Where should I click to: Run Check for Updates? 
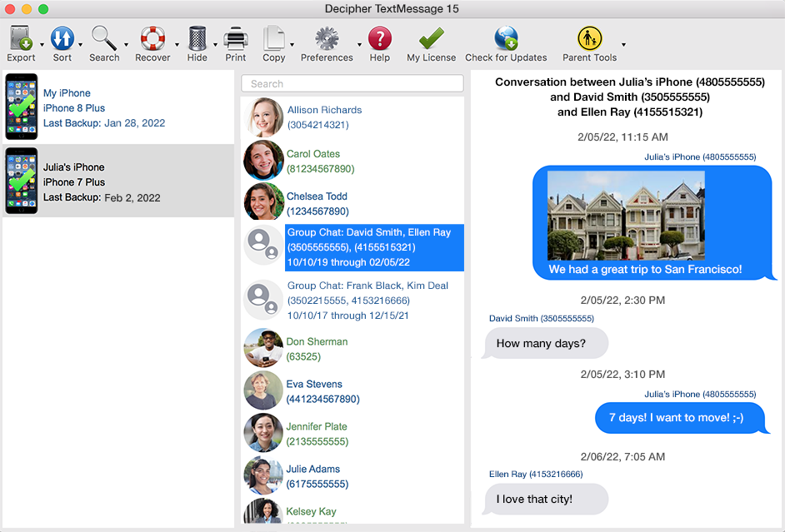[506, 37]
